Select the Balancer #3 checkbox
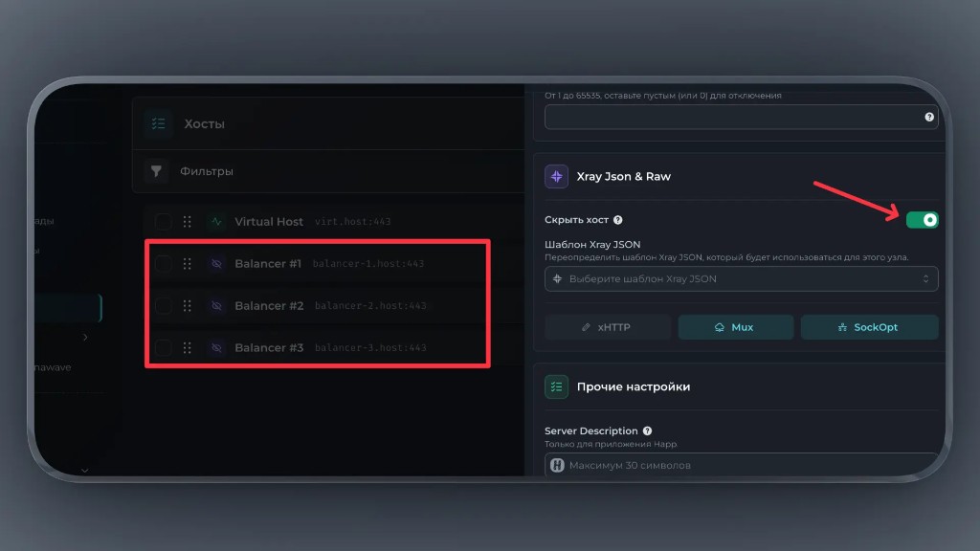Viewport: 980px width, 551px height. coord(164,347)
